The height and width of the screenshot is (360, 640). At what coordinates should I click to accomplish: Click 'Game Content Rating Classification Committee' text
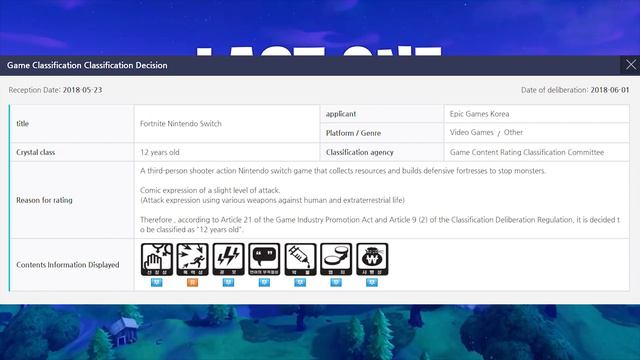coord(527,152)
